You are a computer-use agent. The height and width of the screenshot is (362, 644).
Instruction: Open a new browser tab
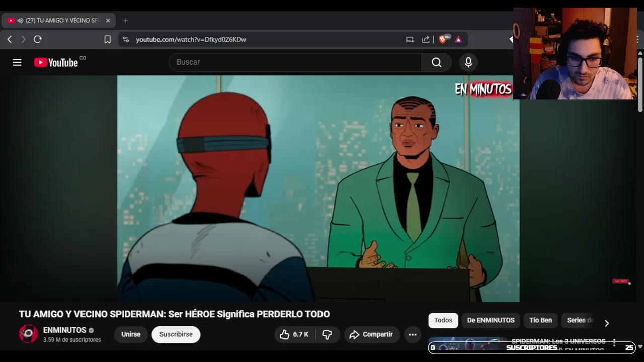[x=125, y=21]
